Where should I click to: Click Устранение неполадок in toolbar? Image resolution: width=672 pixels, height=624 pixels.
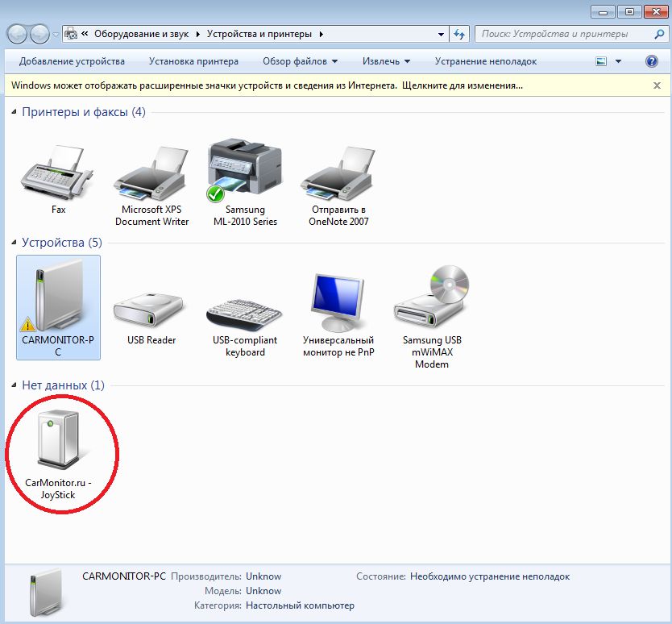[x=485, y=61]
